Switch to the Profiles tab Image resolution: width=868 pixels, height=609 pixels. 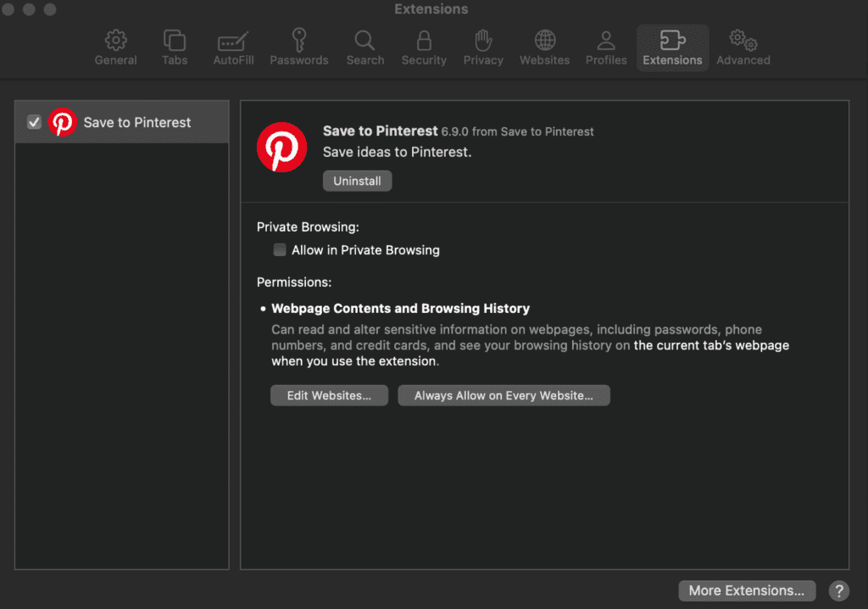[x=605, y=47]
